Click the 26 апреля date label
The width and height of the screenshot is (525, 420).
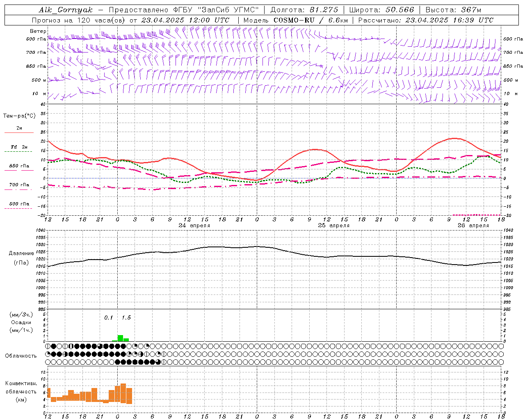473,226
